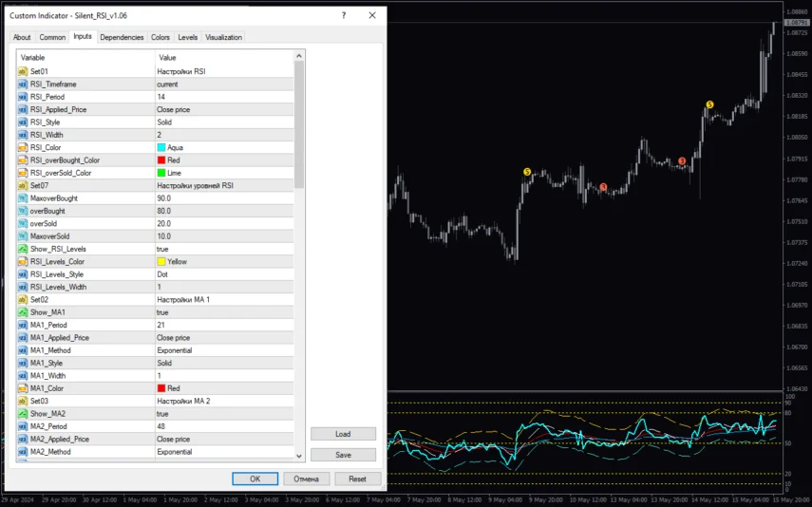Select the Aqua swatch for RSI_Color
812x507 pixels.
click(x=161, y=147)
